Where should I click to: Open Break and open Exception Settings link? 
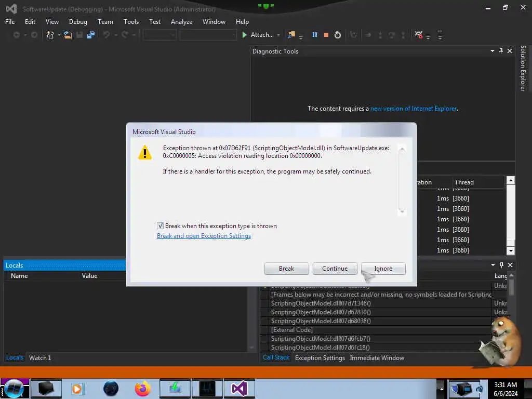(x=204, y=236)
